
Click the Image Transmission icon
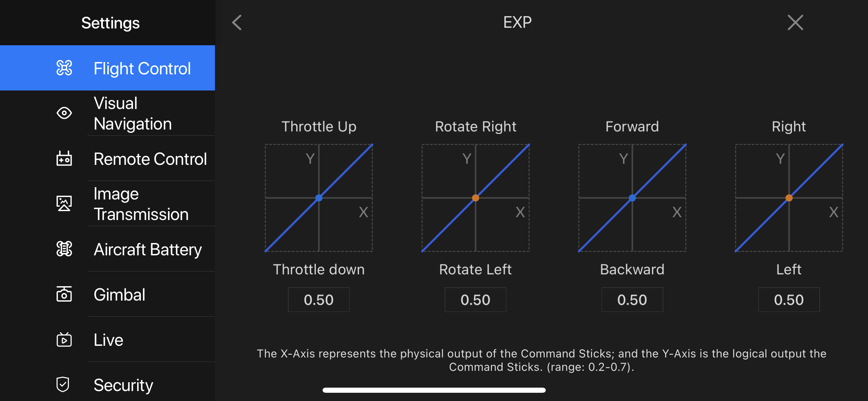point(64,203)
